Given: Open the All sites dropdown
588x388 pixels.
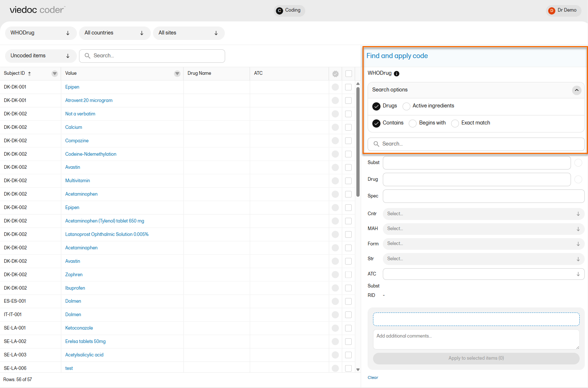Looking at the screenshot, I should pyautogui.click(x=189, y=33).
